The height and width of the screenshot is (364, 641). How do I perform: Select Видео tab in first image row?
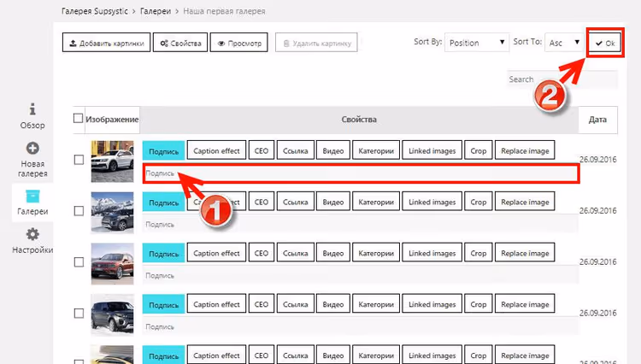333,150
